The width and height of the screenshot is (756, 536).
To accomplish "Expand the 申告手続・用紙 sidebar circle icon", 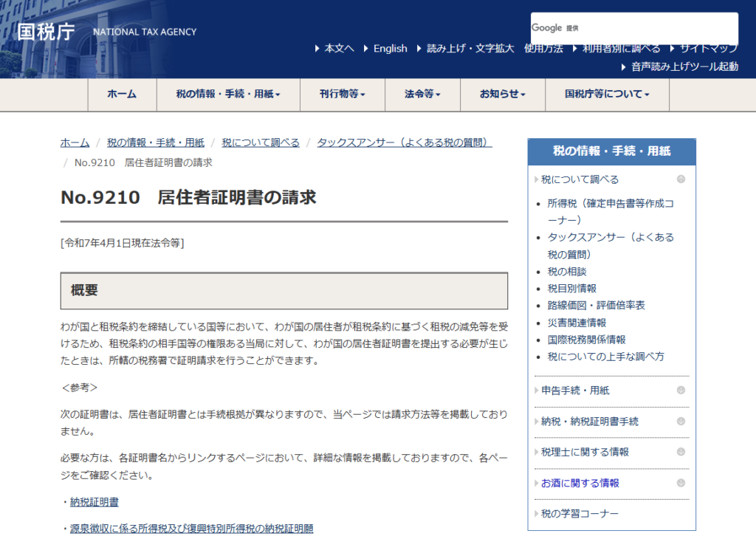I will point(681,391).
